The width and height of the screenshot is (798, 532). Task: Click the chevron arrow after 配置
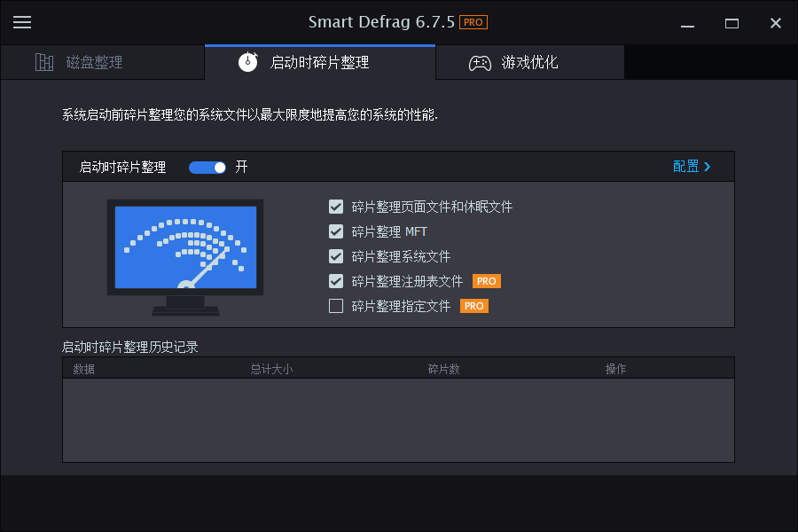[707, 166]
